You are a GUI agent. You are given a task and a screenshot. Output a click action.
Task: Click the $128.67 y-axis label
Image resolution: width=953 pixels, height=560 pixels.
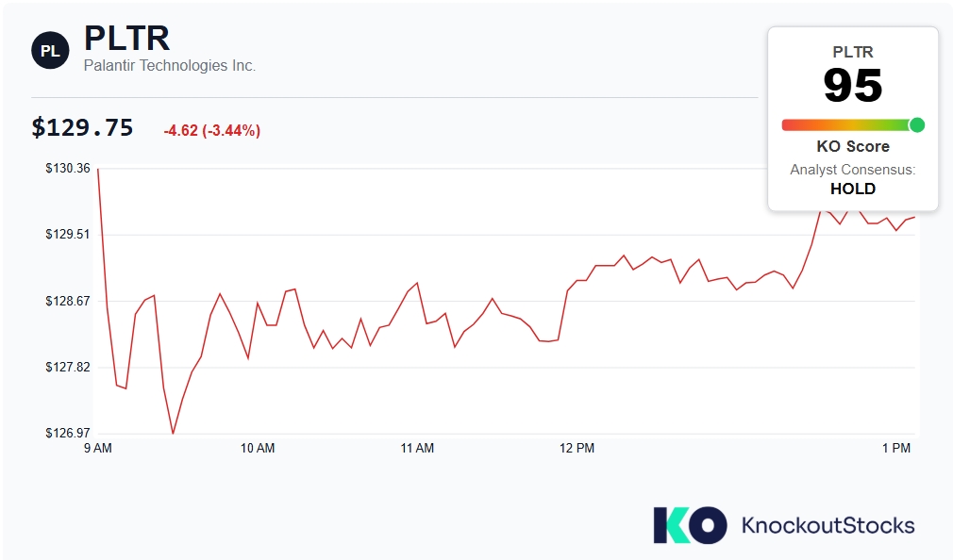67,302
